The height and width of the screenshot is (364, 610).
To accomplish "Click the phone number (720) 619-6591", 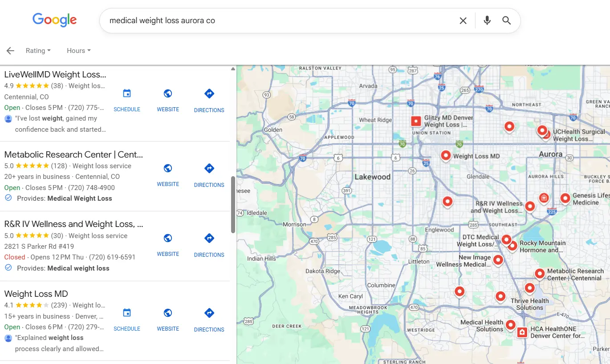I will coord(112,257).
